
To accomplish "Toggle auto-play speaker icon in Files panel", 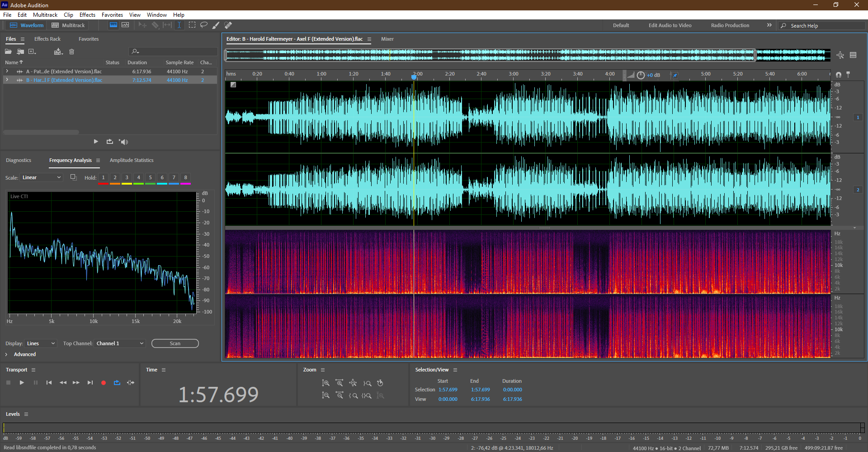I will click(123, 142).
